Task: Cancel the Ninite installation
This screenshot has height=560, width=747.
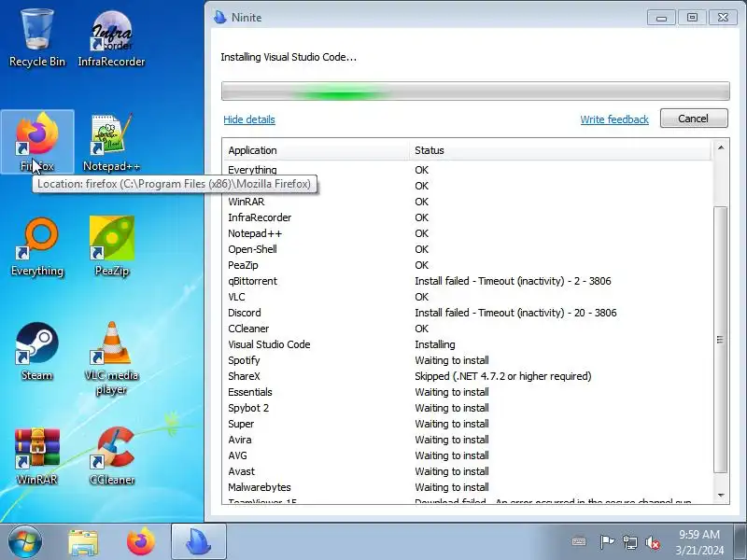Action: tap(694, 119)
